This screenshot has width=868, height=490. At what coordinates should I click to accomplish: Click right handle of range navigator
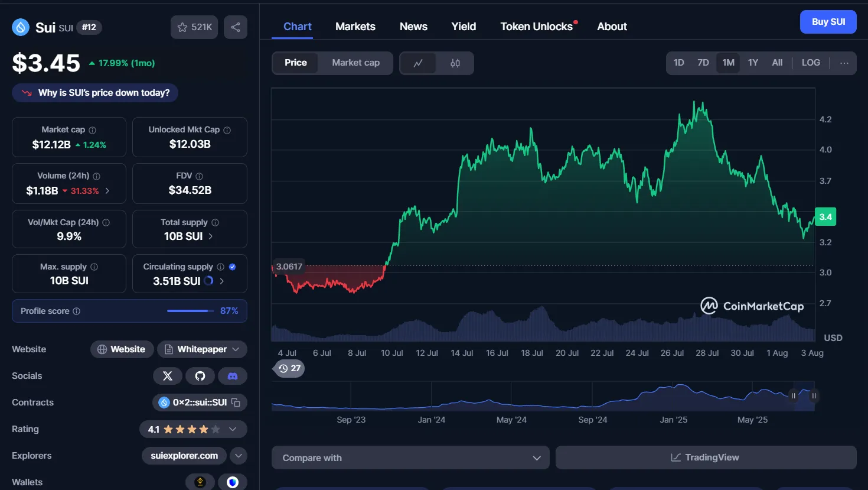[x=814, y=396]
